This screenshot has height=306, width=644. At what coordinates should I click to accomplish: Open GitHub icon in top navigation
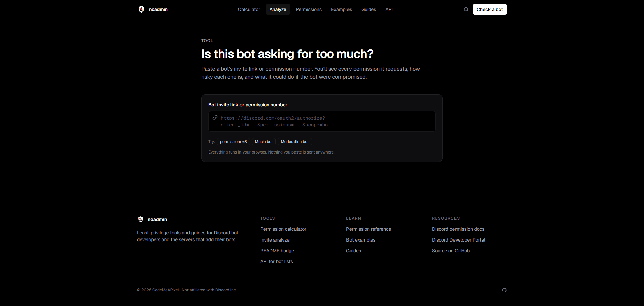(x=466, y=9)
